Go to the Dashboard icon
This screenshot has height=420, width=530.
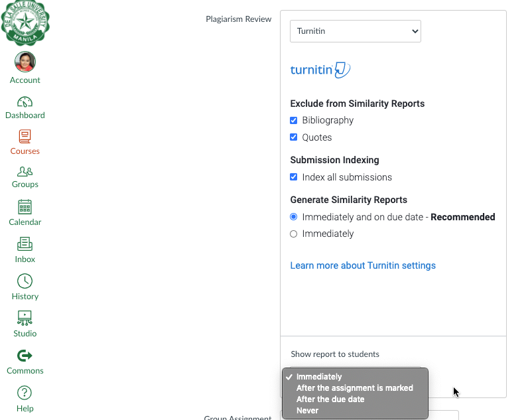[25, 102]
